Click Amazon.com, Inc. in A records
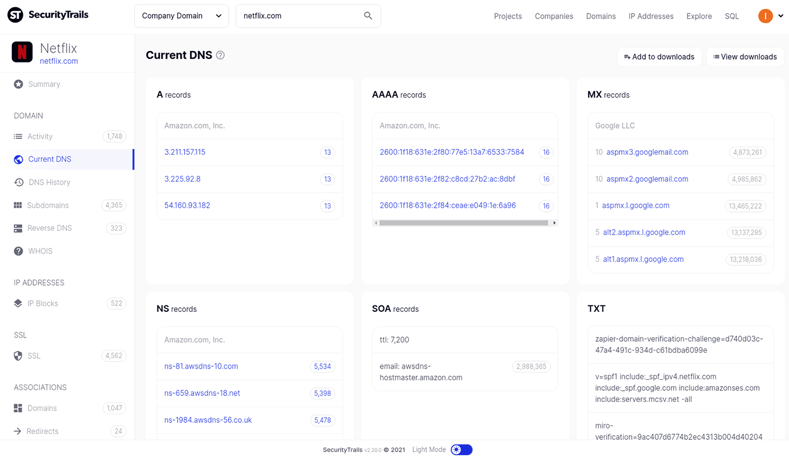 (194, 125)
